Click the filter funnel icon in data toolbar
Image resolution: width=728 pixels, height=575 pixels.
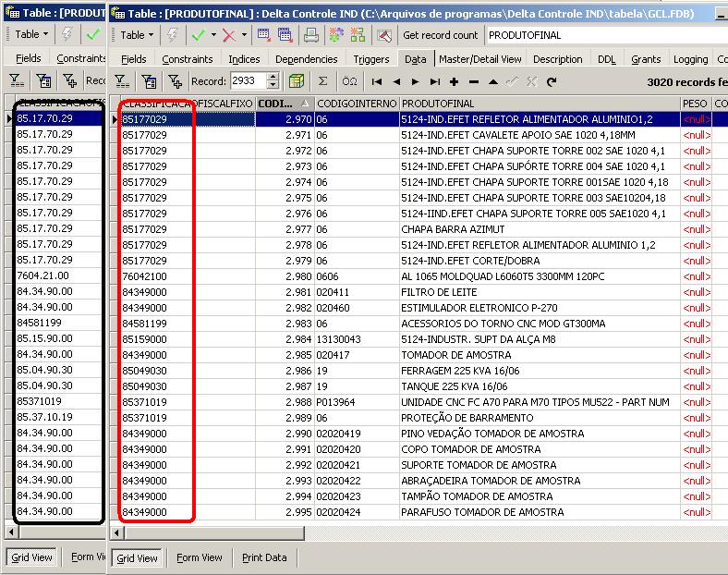120,81
